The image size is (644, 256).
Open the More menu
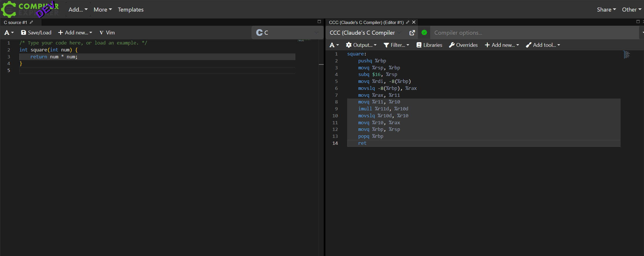[103, 10]
